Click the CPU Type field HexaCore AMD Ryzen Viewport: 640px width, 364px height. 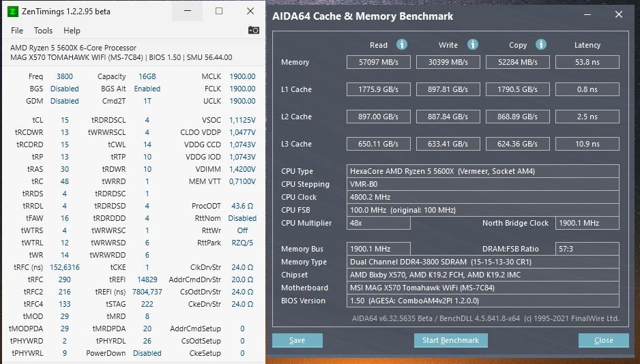[483, 171]
